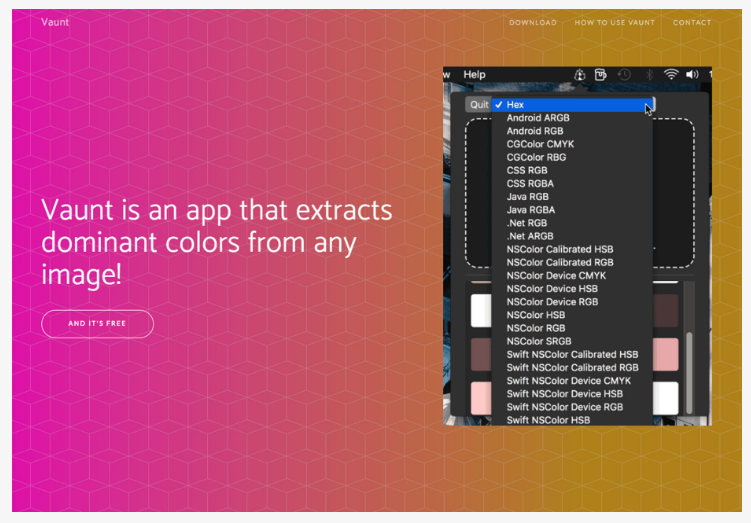
Task: Open the Wi-Fi menu bar icon
Action: (x=671, y=75)
